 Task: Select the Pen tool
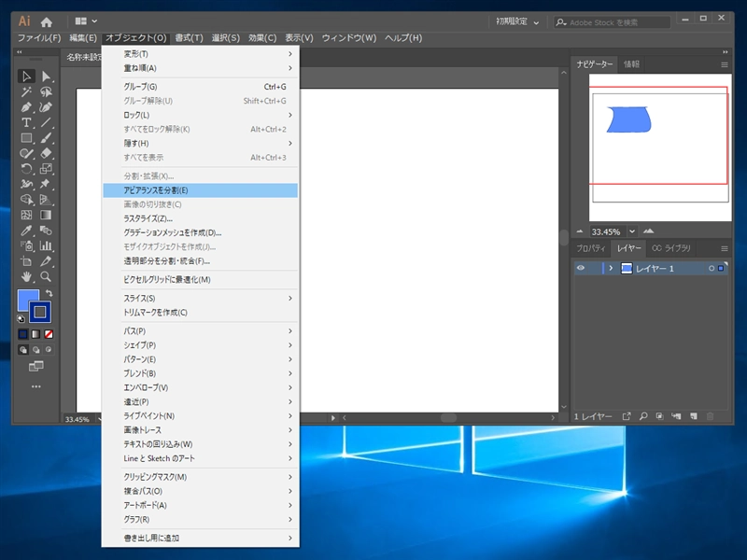[x=26, y=107]
